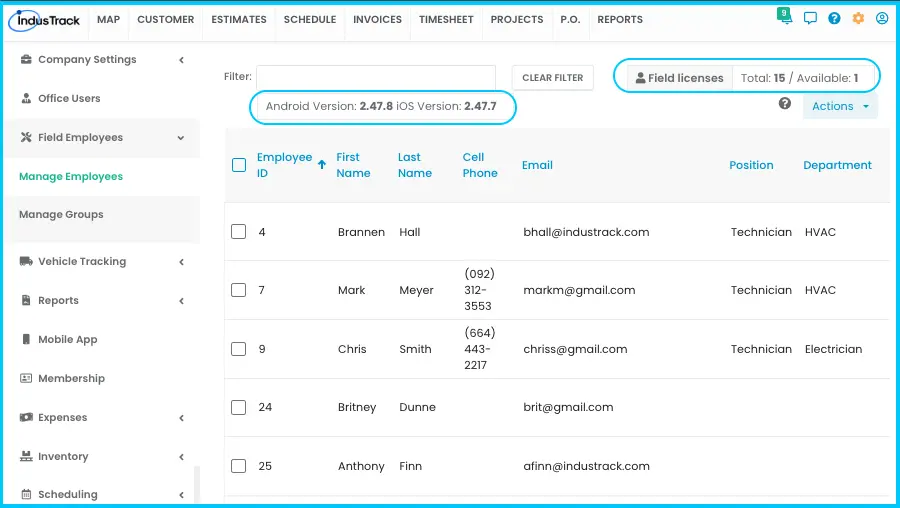Image resolution: width=900 pixels, height=508 pixels.
Task: Open the Actions dropdown
Action: click(x=840, y=106)
